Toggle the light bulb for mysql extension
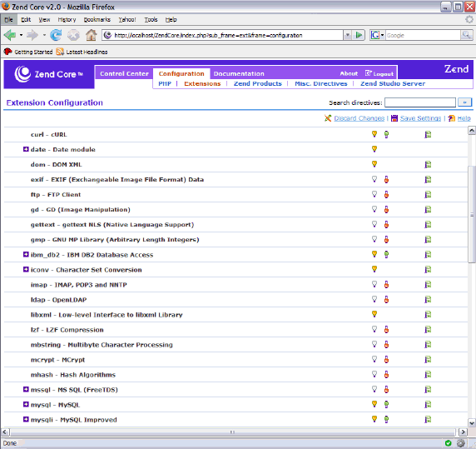Image resolution: width=476 pixels, height=449 pixels. click(x=374, y=404)
